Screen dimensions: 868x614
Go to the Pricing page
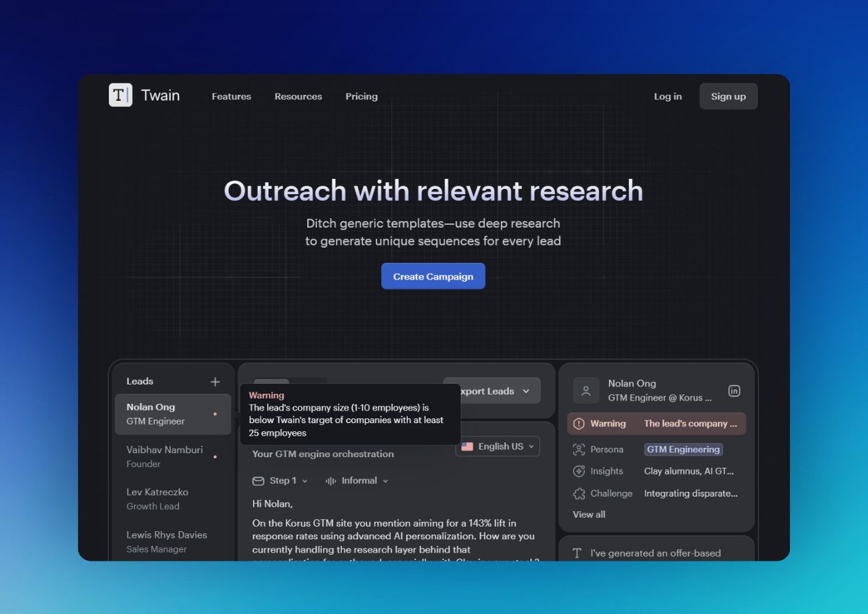362,96
